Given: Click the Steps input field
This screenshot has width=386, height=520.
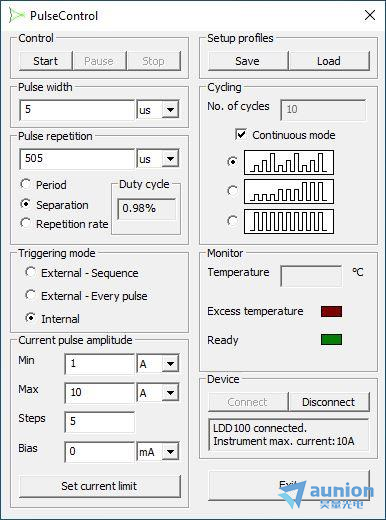Looking at the screenshot, I should pyautogui.click(x=100, y=422).
